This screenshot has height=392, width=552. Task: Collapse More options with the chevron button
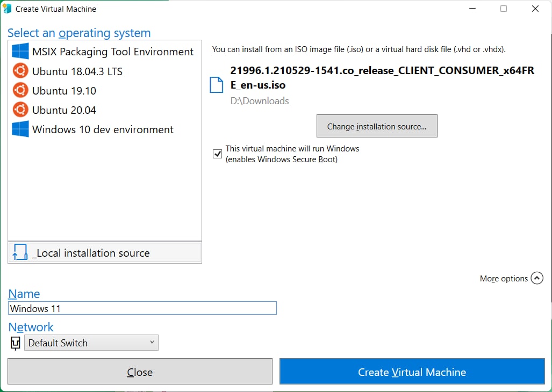[x=537, y=278]
